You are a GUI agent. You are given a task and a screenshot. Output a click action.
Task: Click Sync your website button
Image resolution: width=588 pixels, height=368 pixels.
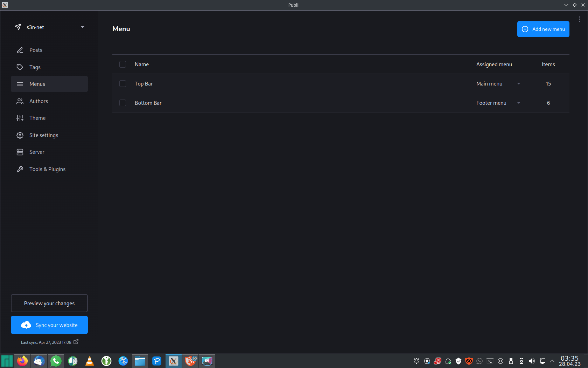tap(49, 325)
